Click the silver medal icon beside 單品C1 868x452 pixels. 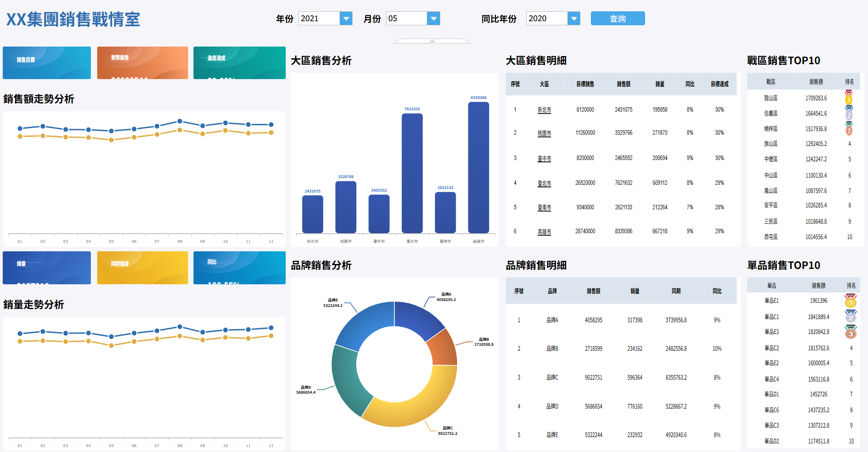[850, 316]
